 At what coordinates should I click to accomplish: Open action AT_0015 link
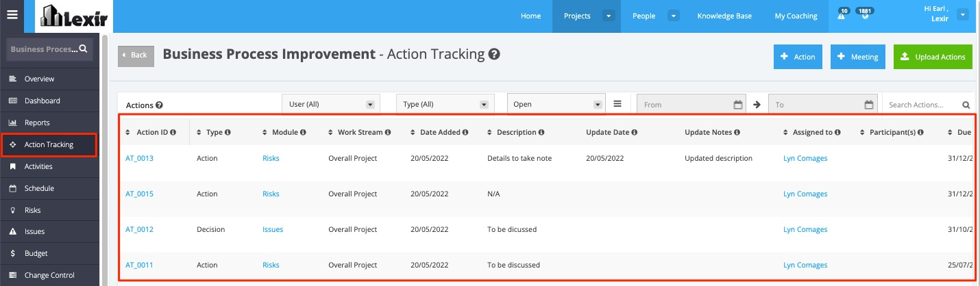[139, 194]
